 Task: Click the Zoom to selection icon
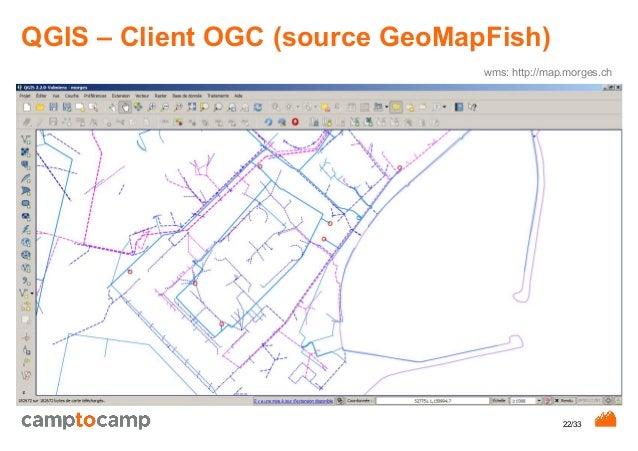[x=205, y=107]
